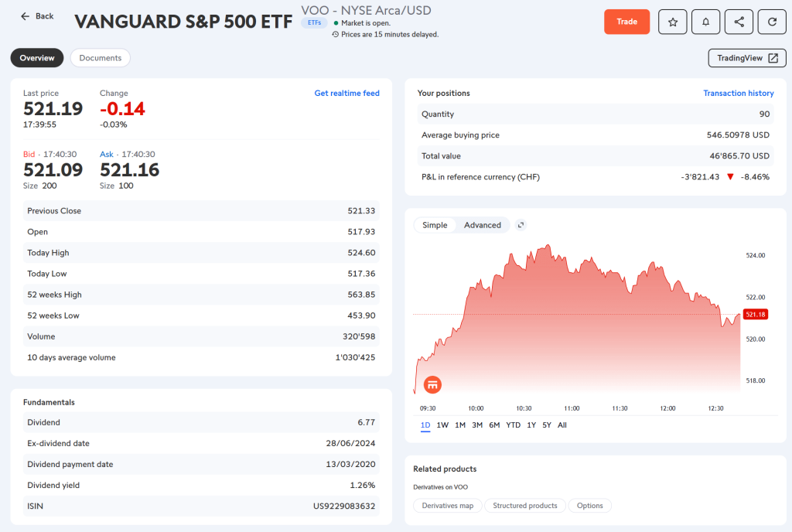Select the 1W chart range
The width and height of the screenshot is (792, 532).
[x=442, y=425]
